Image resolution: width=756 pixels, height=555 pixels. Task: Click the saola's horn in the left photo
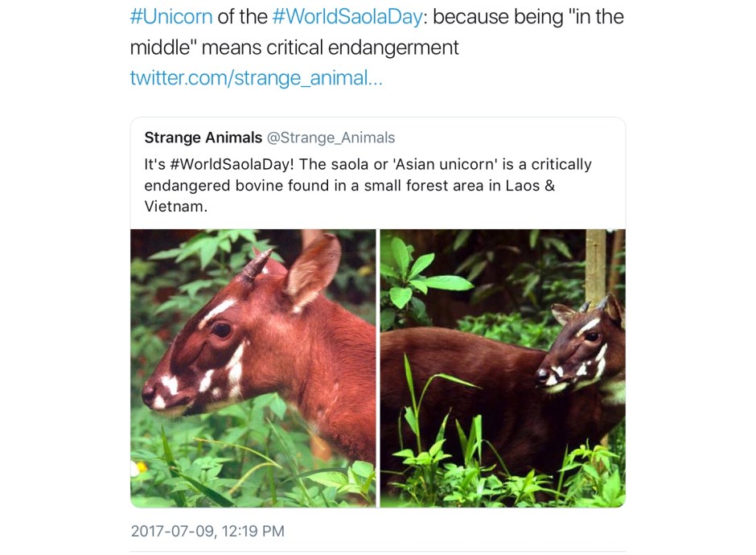tap(257, 264)
